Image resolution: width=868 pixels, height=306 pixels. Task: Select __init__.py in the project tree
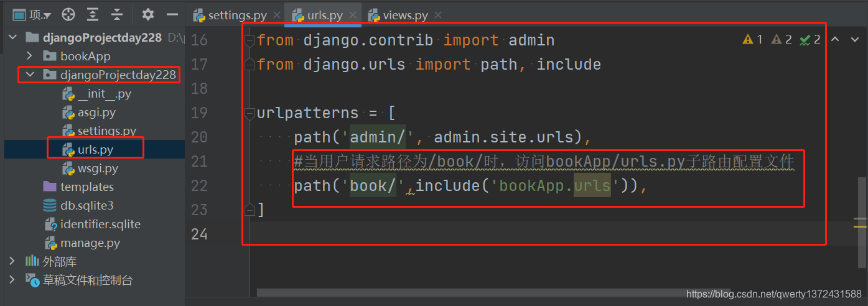click(104, 94)
